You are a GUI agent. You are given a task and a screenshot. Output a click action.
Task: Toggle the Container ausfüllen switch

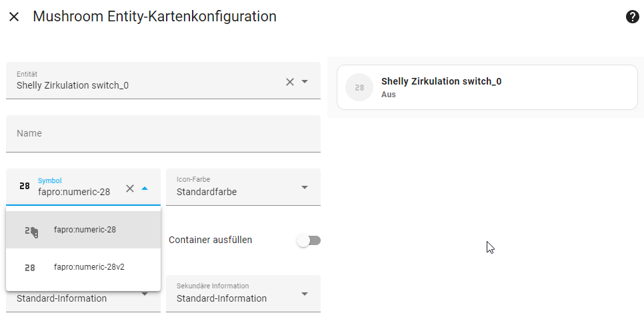tap(309, 240)
